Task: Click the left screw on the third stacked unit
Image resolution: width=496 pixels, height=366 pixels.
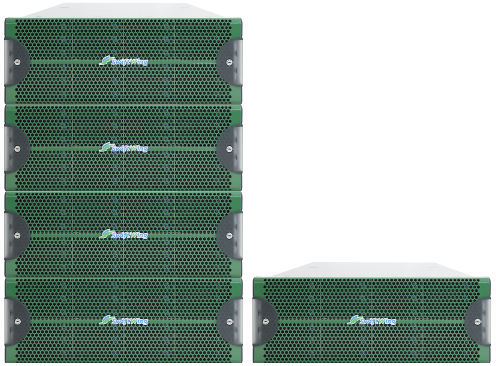Action: [17, 235]
